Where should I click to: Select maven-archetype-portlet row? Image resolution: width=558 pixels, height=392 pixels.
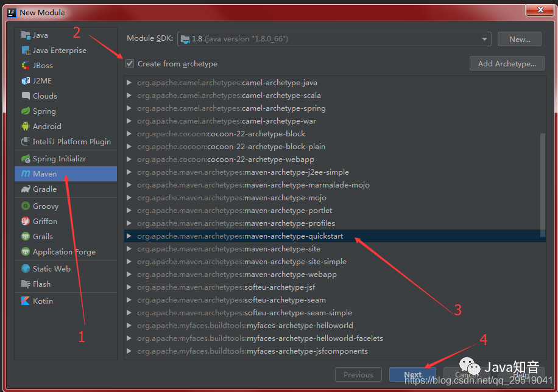(x=334, y=211)
